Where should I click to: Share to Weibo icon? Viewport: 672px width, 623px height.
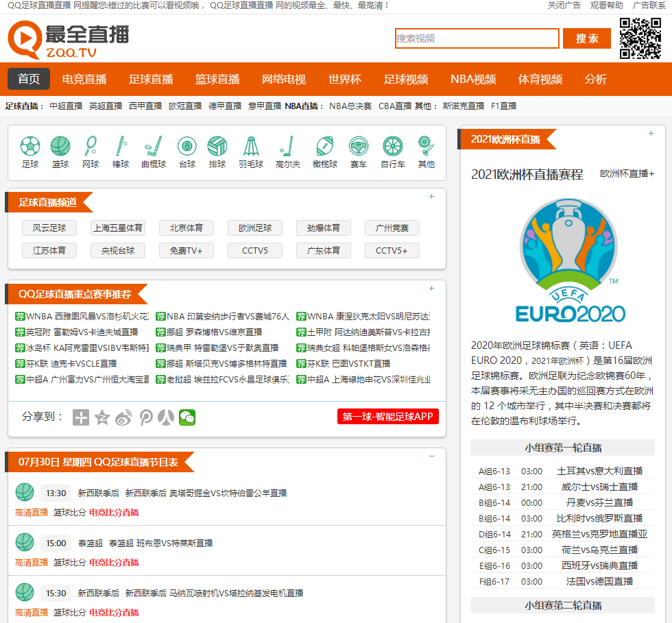123,417
